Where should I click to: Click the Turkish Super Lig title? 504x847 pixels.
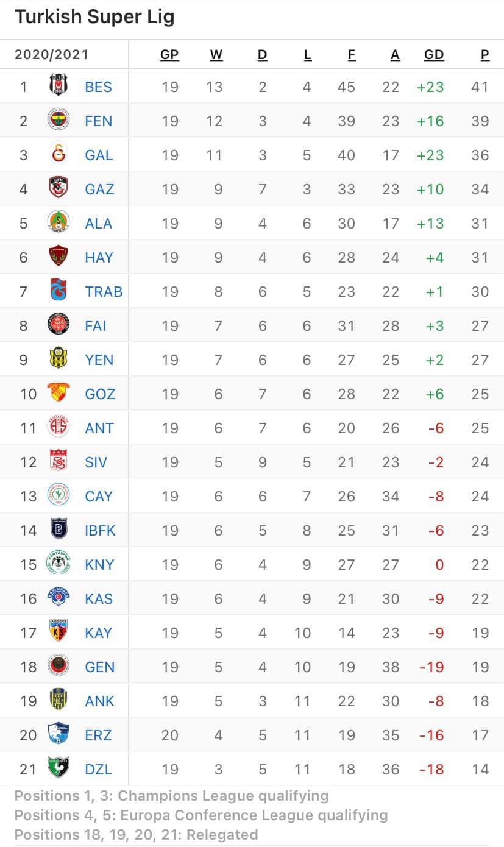pyautogui.click(x=94, y=17)
